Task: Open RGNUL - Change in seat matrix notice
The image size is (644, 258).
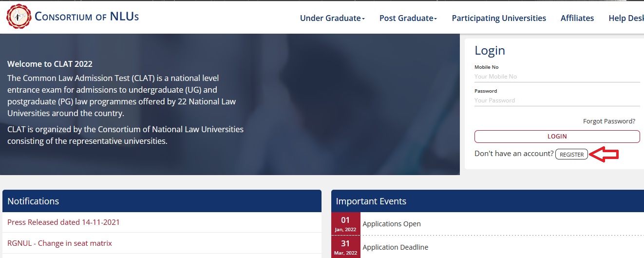Action: [x=59, y=243]
